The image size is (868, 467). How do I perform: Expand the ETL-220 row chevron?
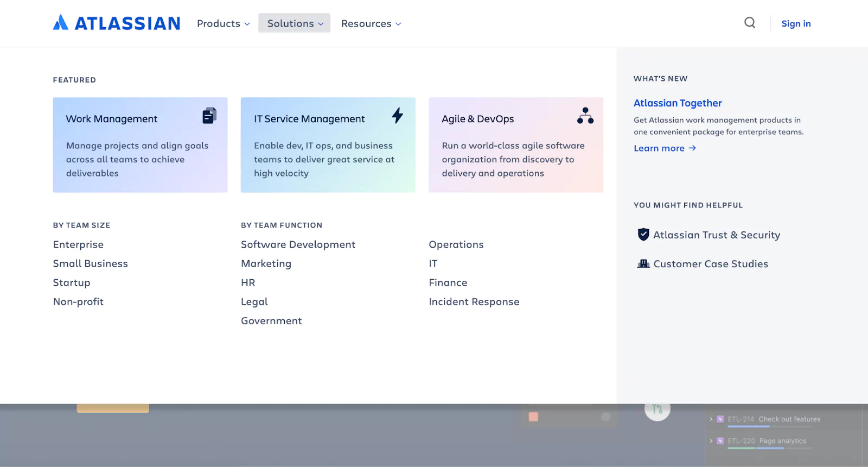click(711, 441)
